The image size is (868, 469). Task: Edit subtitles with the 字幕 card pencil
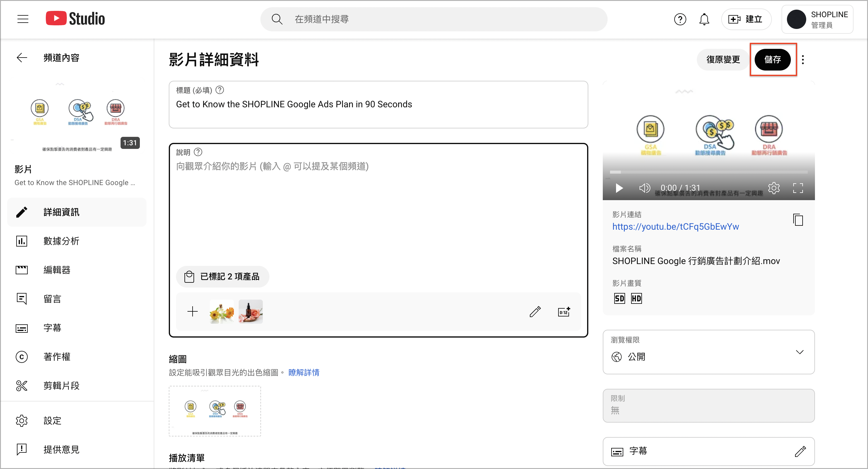(800, 451)
